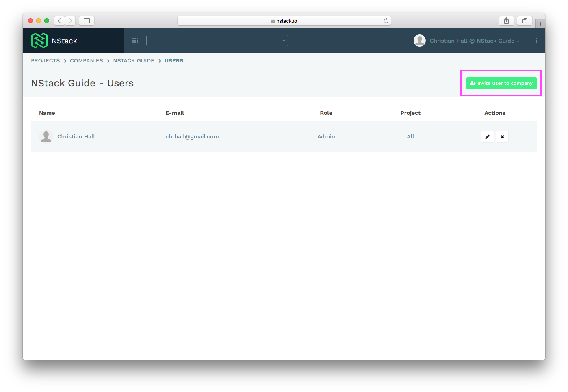Reload the page with refresh icon
This screenshot has height=392, width=568.
point(386,21)
